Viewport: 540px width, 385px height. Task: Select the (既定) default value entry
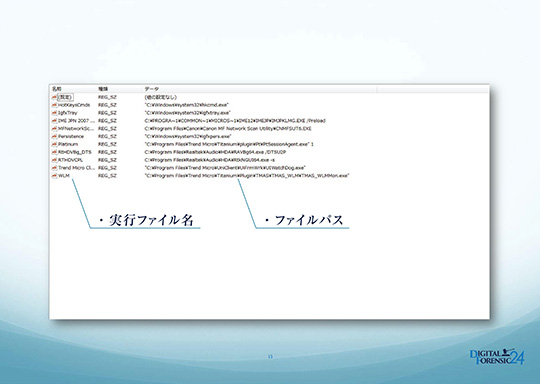(x=65, y=97)
